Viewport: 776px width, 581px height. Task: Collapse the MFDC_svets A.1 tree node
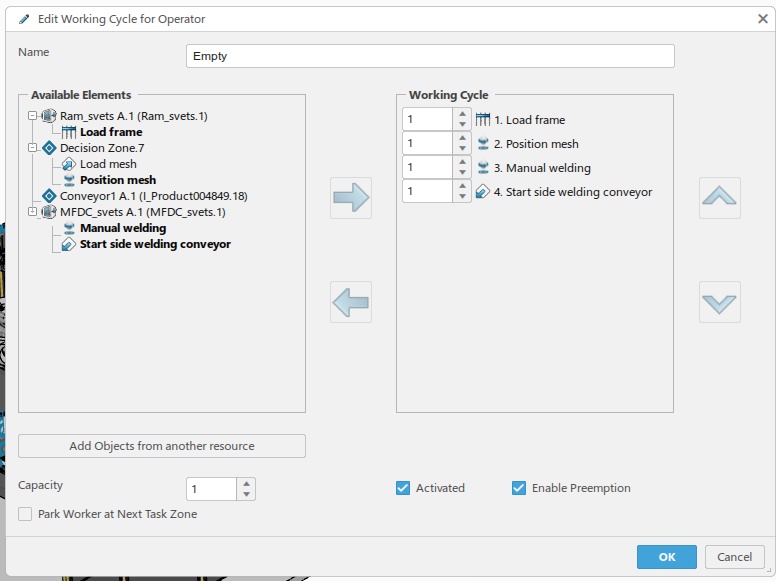tap(33, 212)
